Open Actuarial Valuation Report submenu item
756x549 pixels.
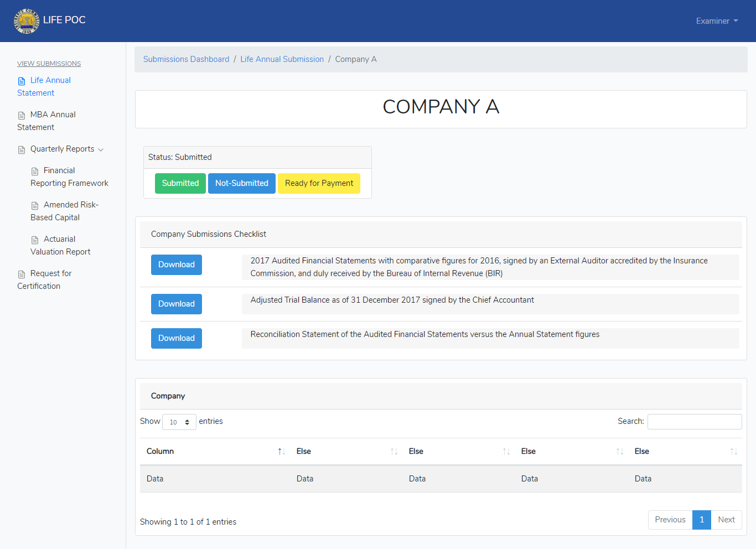click(60, 245)
